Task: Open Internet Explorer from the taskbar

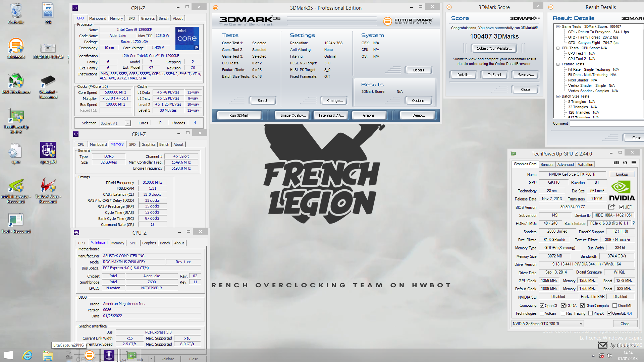Action: pos(27,355)
